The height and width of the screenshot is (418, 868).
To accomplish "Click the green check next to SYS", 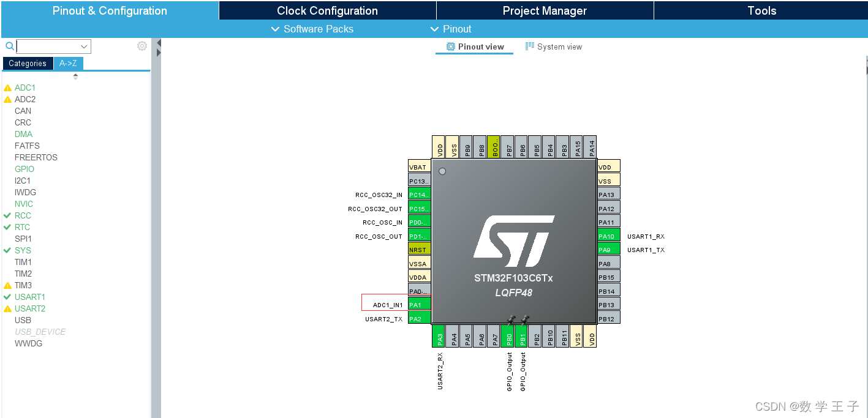I will pos(7,250).
